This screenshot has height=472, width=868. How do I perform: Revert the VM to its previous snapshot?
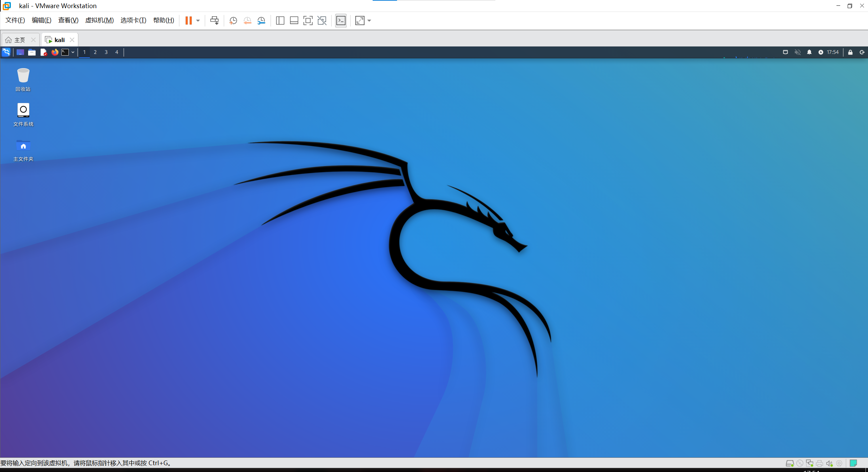(248, 21)
